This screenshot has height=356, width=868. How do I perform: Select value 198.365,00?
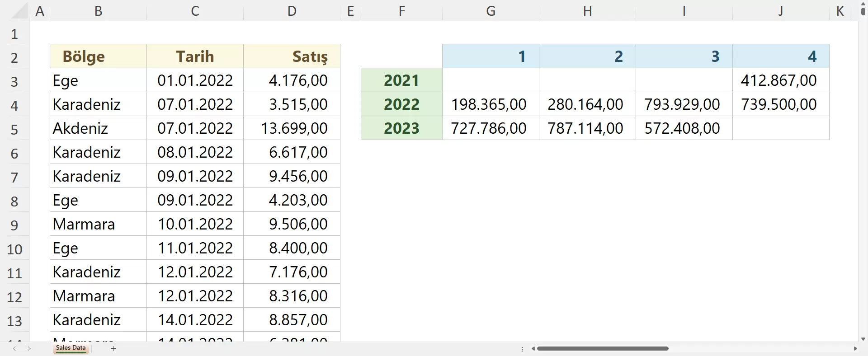pyautogui.click(x=491, y=104)
